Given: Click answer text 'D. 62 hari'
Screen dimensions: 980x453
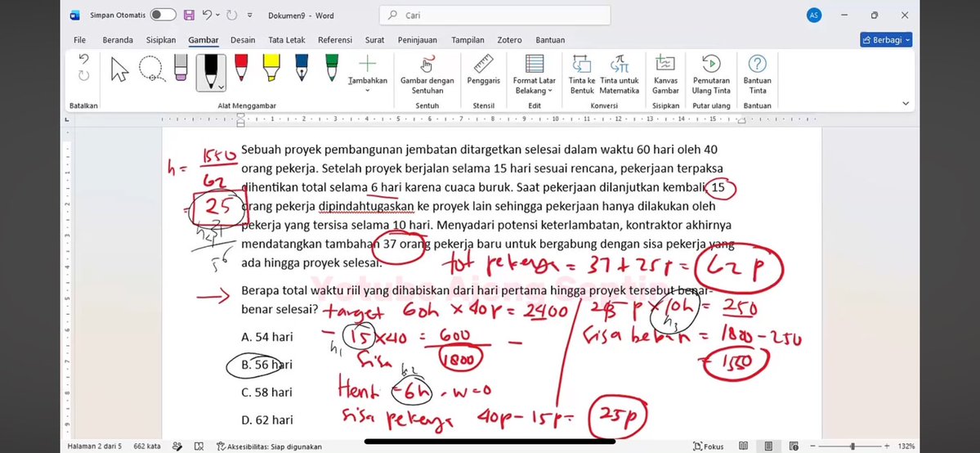Looking at the screenshot, I should (x=267, y=419).
